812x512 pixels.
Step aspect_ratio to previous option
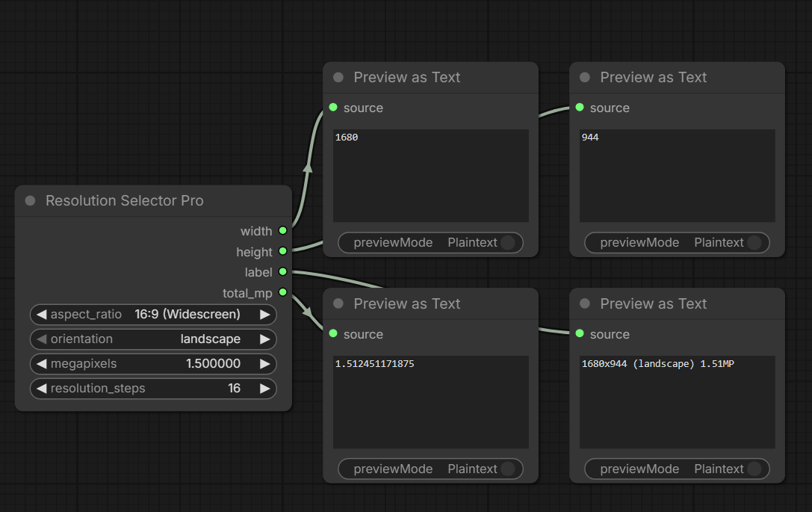click(41, 315)
